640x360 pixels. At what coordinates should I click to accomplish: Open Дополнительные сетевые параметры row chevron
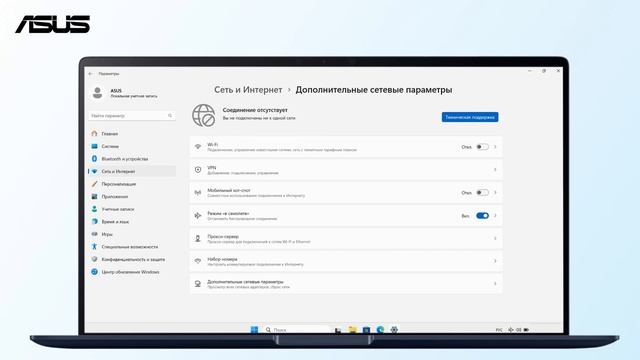pyautogui.click(x=495, y=284)
